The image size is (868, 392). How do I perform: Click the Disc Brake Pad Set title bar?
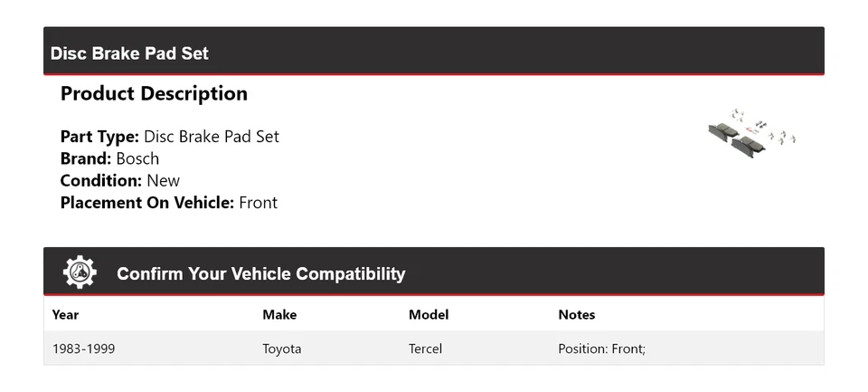tap(129, 53)
